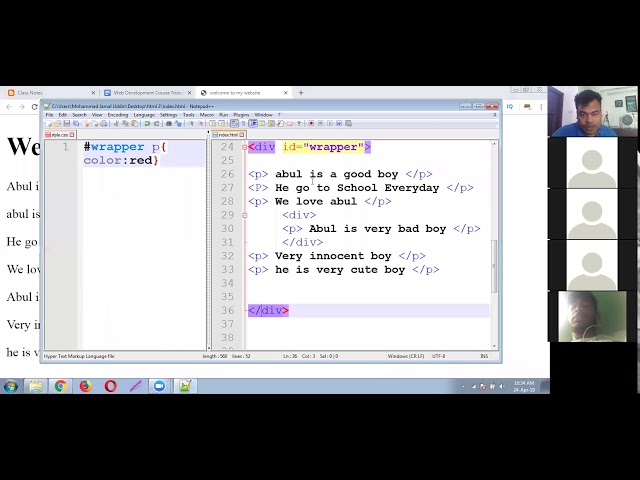Image resolution: width=640 pixels, height=480 pixels.
Task: Open the Function List panel icon
Action: click(x=280, y=123)
